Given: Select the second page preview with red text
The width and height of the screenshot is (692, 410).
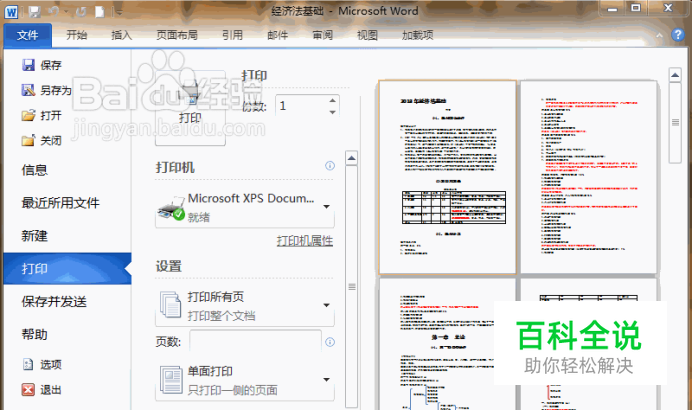Looking at the screenshot, I should (x=588, y=177).
